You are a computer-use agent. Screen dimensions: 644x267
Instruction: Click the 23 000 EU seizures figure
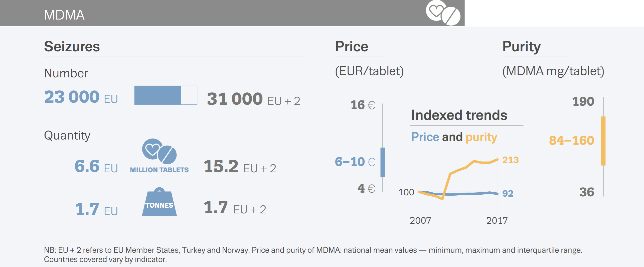81,97
